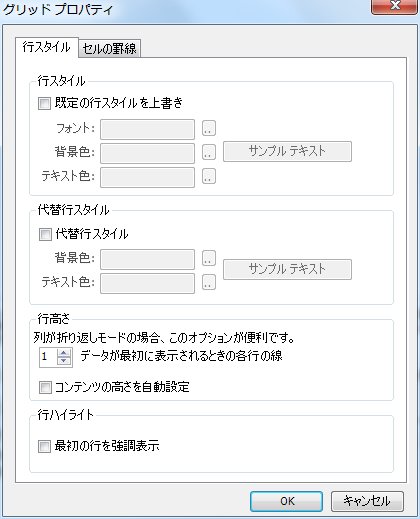
Task: Click the キャンセル button
Action: [367, 501]
